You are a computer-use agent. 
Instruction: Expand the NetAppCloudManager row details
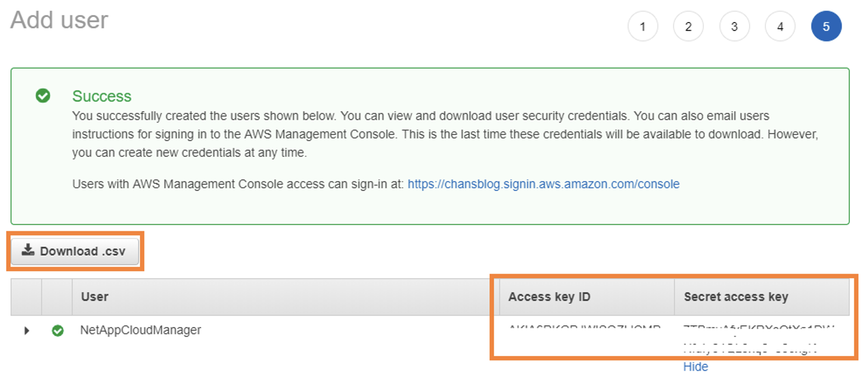tap(26, 331)
